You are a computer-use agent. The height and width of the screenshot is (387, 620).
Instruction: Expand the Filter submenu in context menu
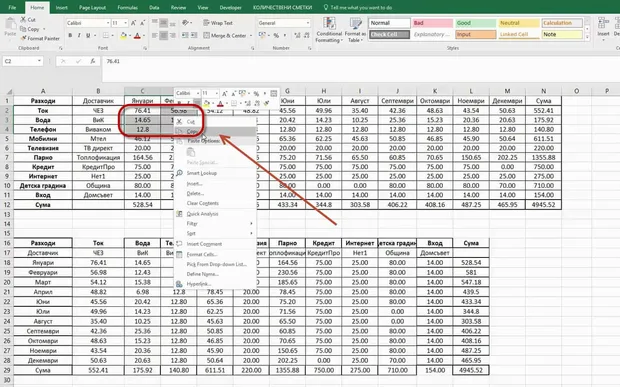pyautogui.click(x=215, y=223)
